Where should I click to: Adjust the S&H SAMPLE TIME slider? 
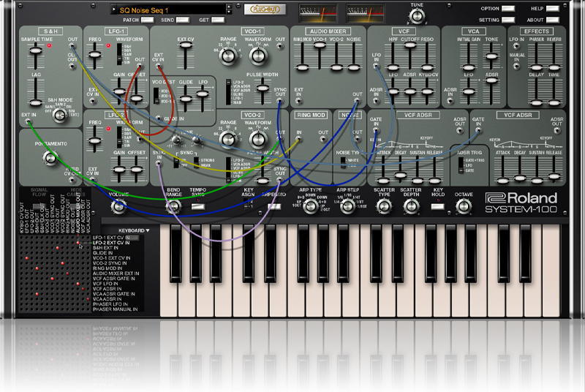click(x=36, y=50)
